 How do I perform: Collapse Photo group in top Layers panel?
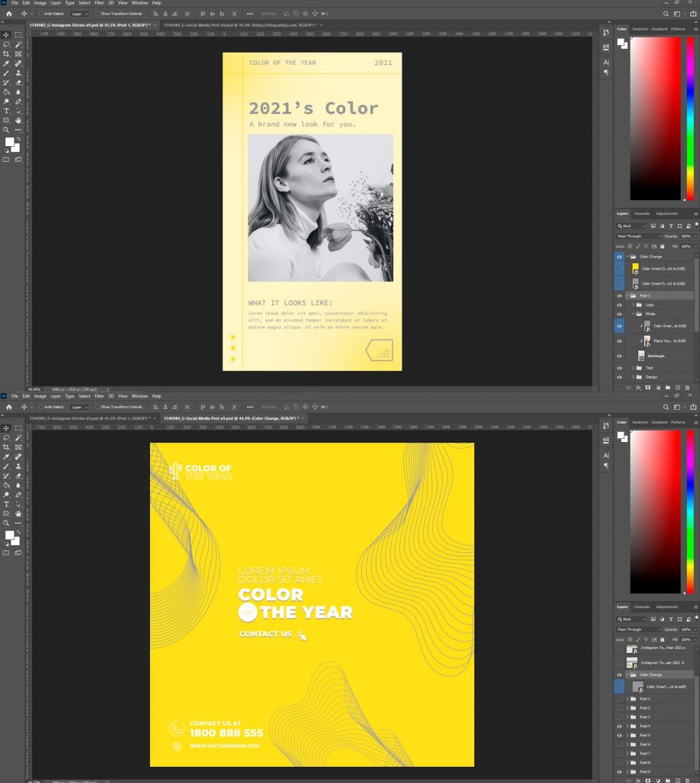(633, 314)
